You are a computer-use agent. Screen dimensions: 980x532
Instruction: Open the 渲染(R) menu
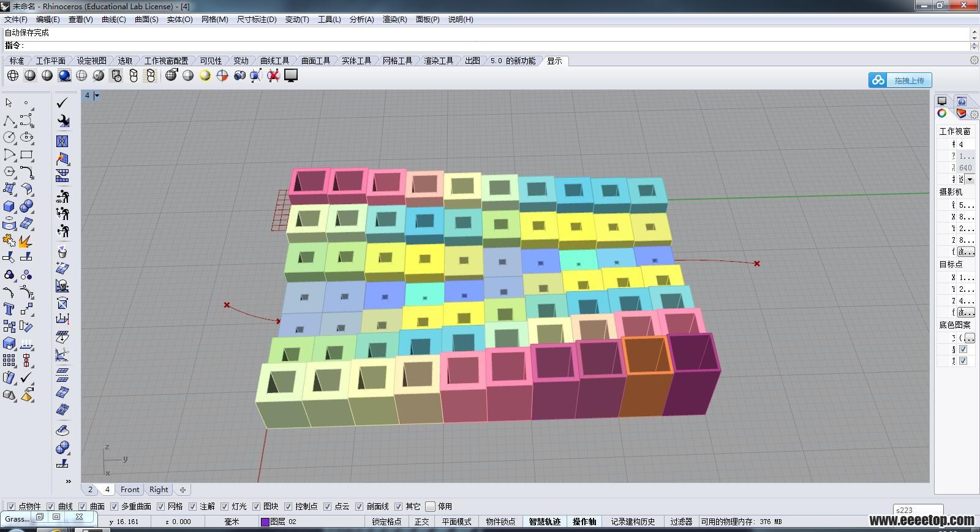pyautogui.click(x=394, y=20)
